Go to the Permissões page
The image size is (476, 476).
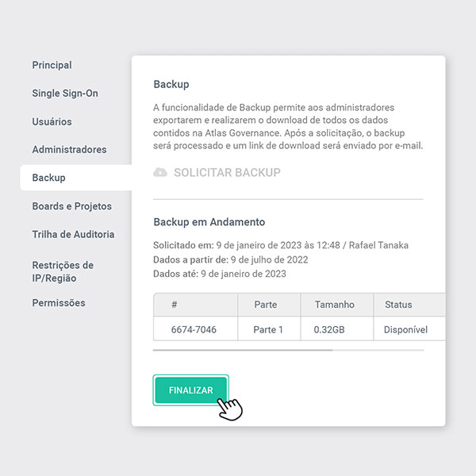pos(59,302)
